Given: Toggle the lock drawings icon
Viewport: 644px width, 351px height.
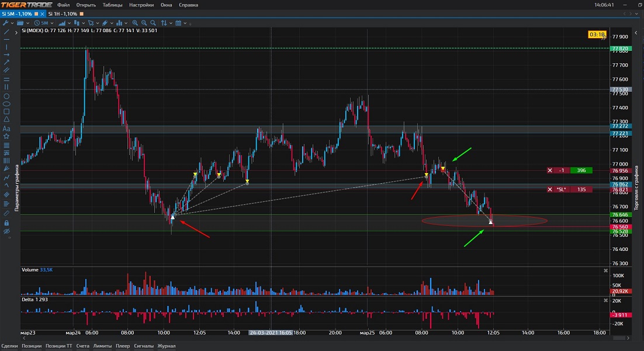Looking at the screenshot, I should (6, 224).
